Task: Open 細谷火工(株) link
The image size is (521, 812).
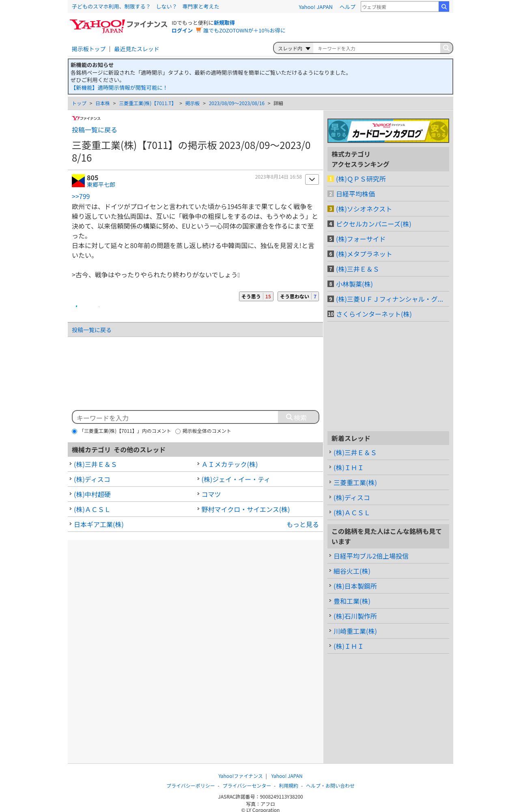Action: point(352,571)
